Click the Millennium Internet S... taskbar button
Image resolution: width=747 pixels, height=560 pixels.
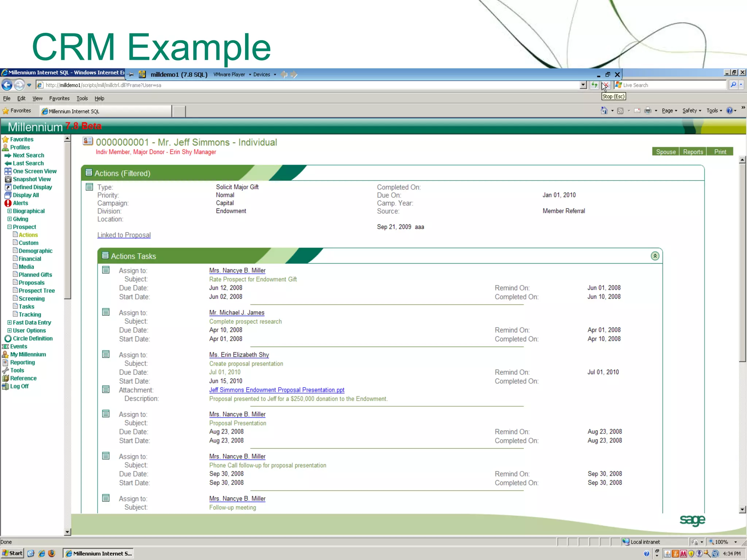(x=98, y=553)
